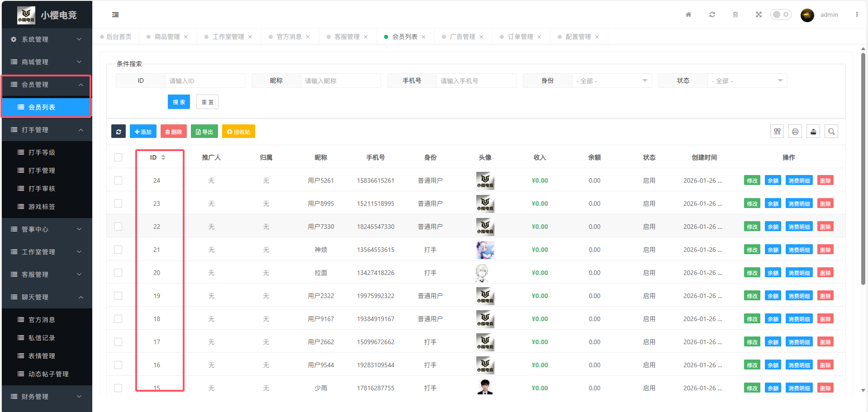Click the 请输入手机号 input field
Image resolution: width=868 pixels, height=412 pixels.
(476, 81)
